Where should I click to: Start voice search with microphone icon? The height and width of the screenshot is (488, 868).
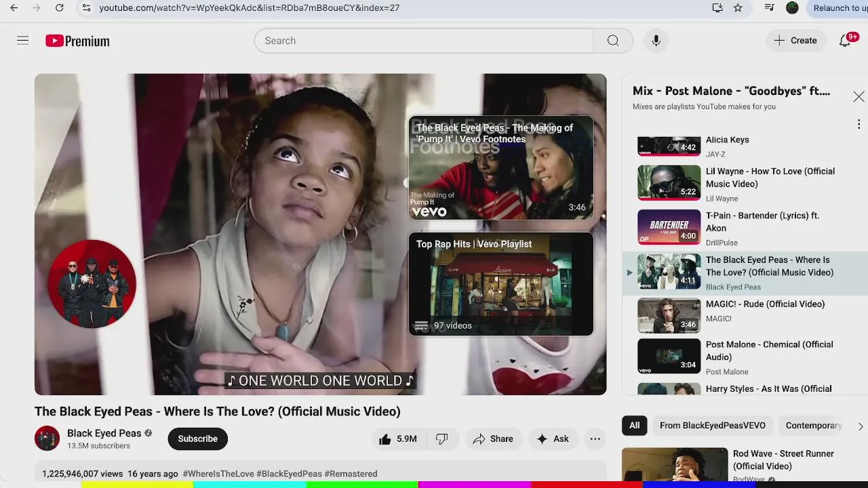pos(656,41)
